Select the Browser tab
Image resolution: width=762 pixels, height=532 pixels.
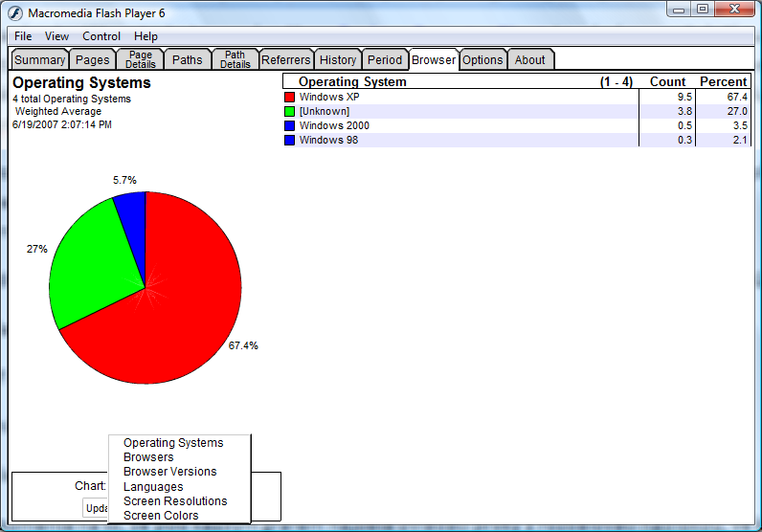click(x=434, y=59)
